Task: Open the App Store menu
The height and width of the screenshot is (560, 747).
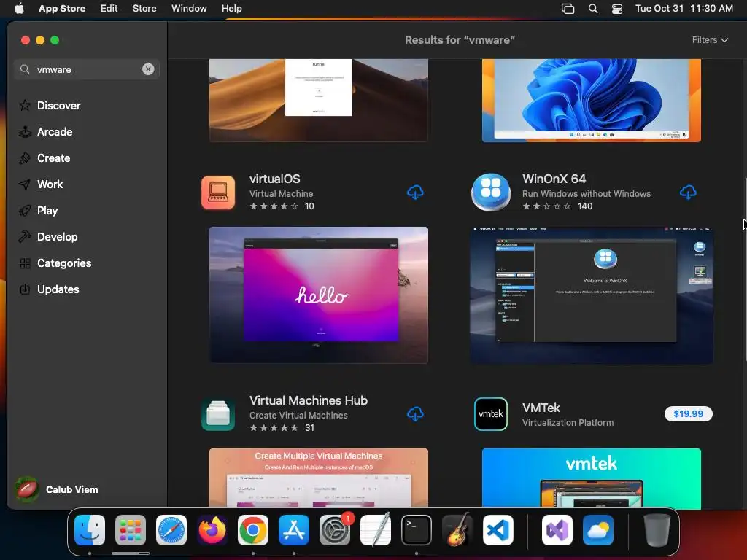Action: point(62,9)
